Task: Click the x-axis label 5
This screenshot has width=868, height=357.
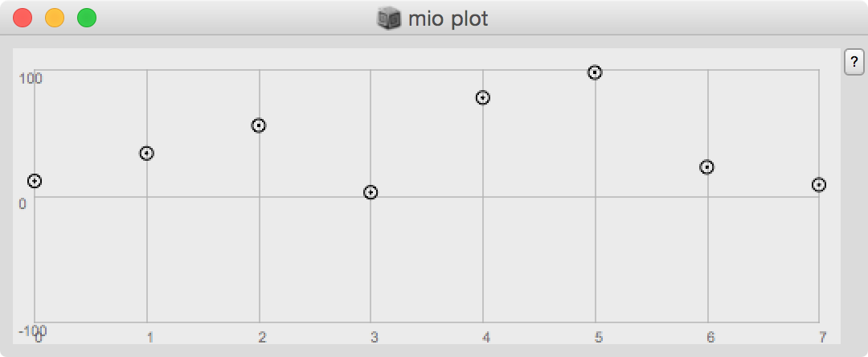Action: 599,337
